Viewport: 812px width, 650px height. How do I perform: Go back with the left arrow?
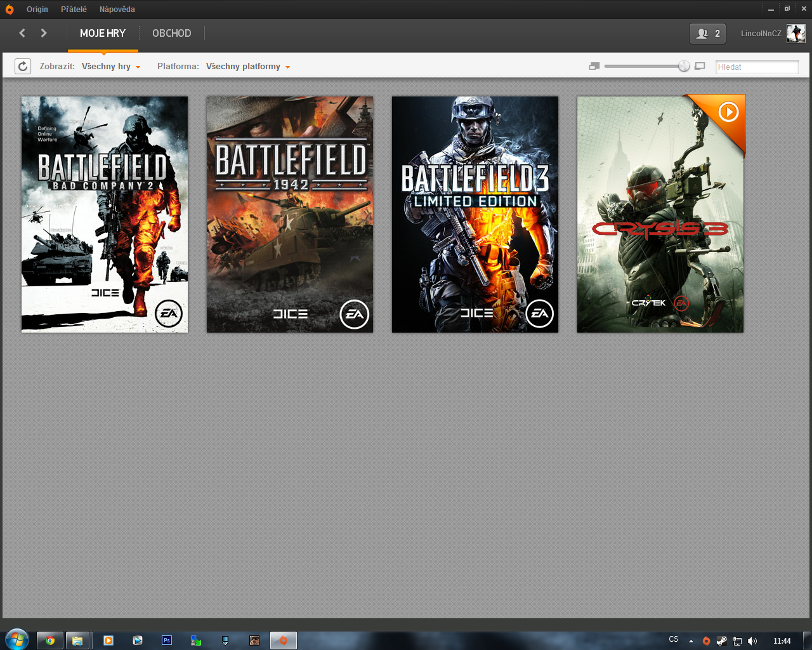(x=22, y=33)
